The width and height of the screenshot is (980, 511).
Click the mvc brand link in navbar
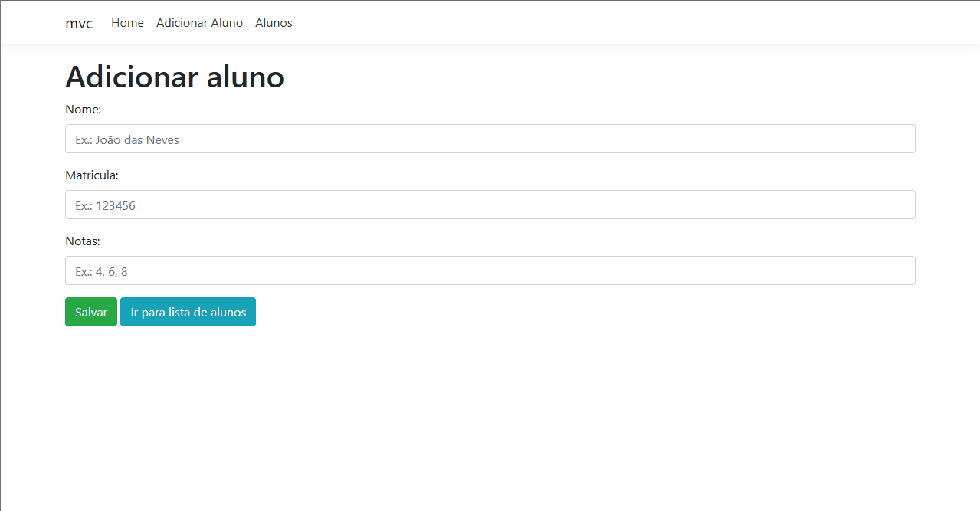[79, 23]
